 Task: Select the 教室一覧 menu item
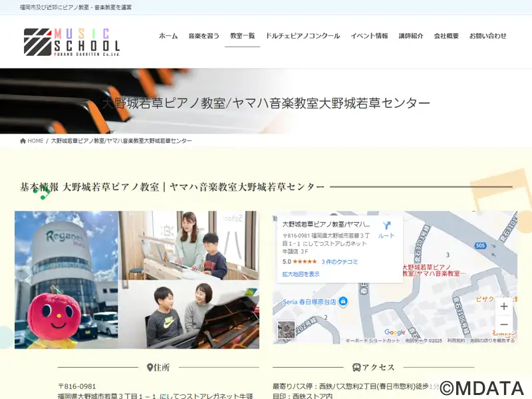point(242,36)
